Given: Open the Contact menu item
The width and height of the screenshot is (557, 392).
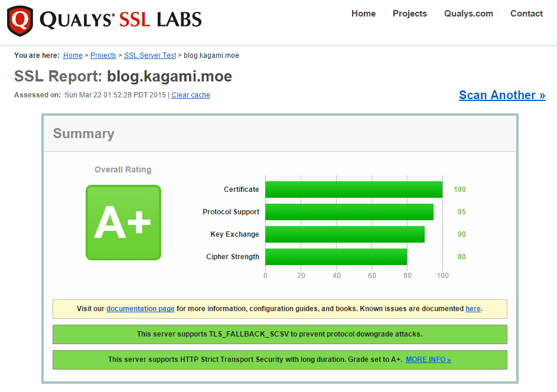Looking at the screenshot, I should click(x=526, y=14).
